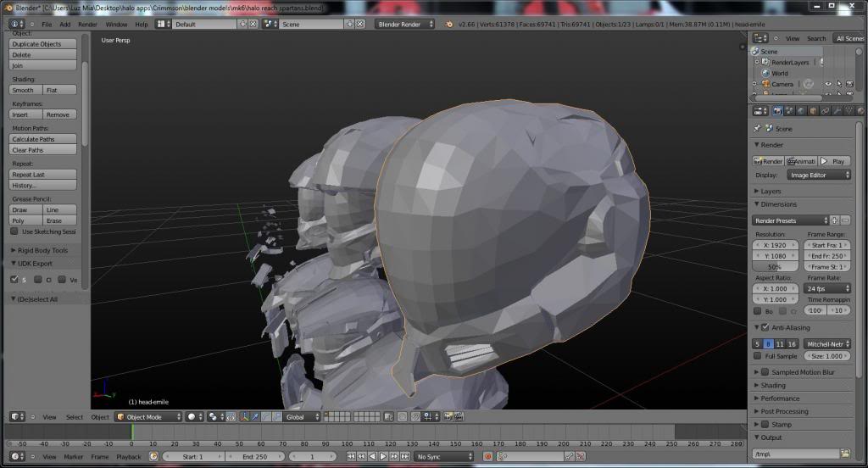Image resolution: width=868 pixels, height=468 pixels.
Task: Select the translate manipulator arrow icon
Action: point(254,417)
